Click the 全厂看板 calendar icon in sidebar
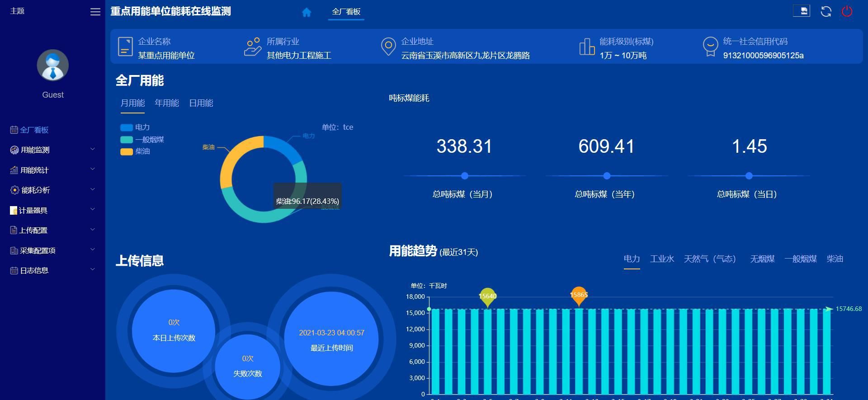This screenshot has height=400, width=868. tap(14, 130)
